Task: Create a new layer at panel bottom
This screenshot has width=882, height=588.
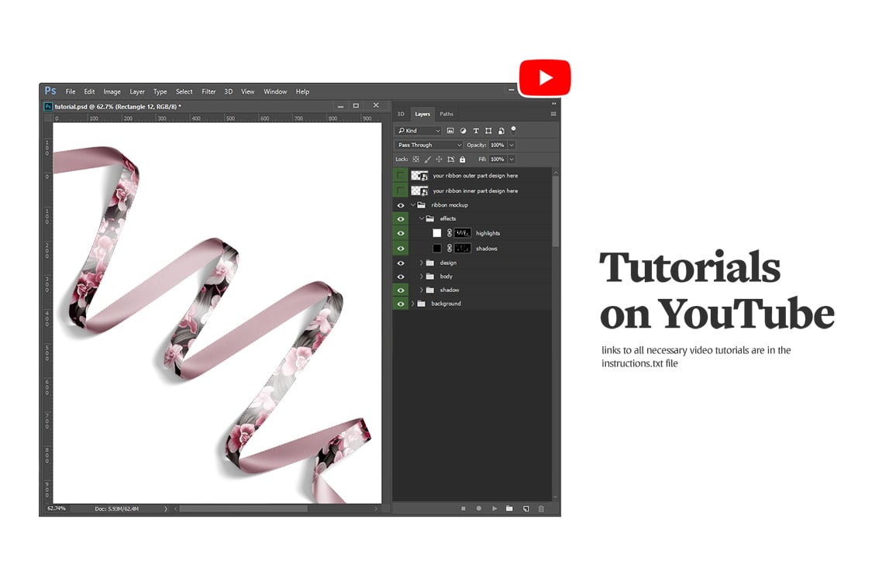Action: [x=526, y=509]
